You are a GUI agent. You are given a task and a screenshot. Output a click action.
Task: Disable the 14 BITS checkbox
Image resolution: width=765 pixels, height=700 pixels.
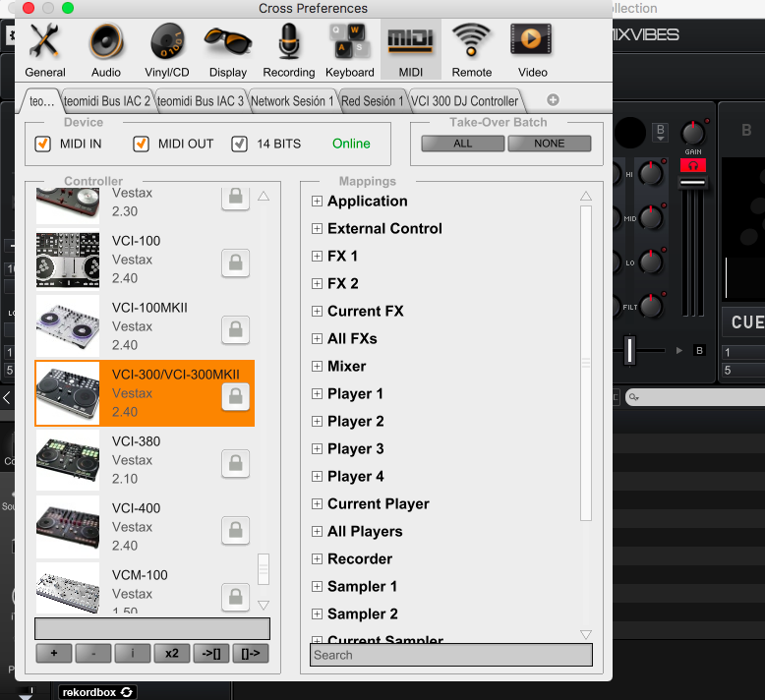click(239, 144)
